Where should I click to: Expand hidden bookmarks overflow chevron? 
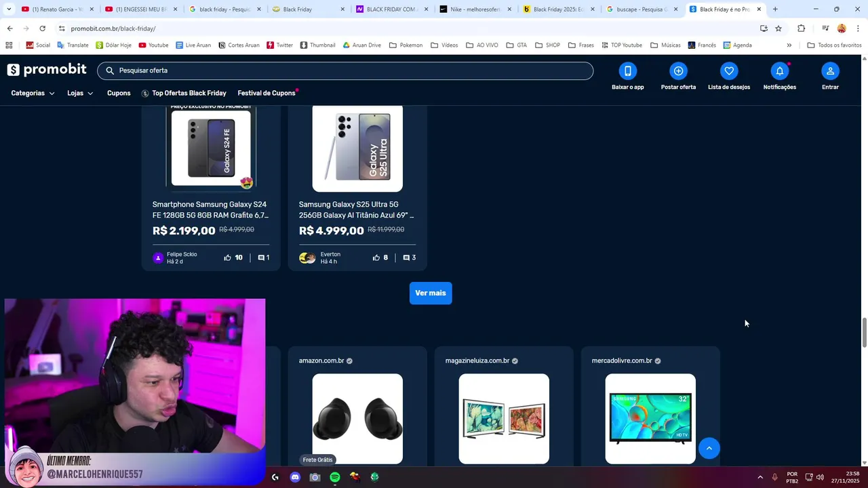click(789, 45)
